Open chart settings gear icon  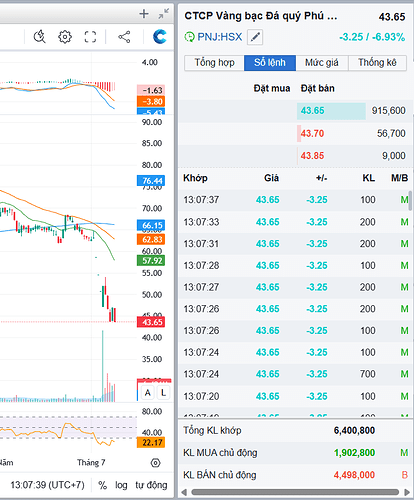click(x=65, y=37)
